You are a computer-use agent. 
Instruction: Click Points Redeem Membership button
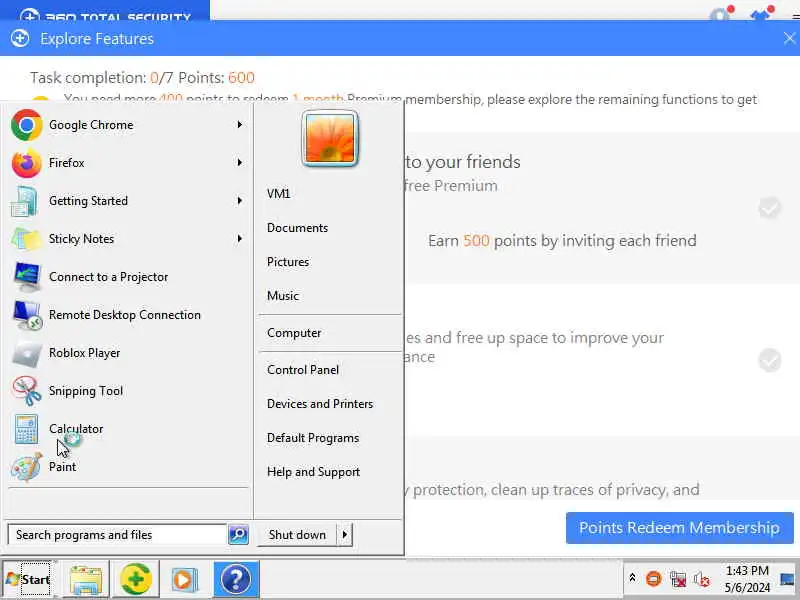pyautogui.click(x=679, y=528)
